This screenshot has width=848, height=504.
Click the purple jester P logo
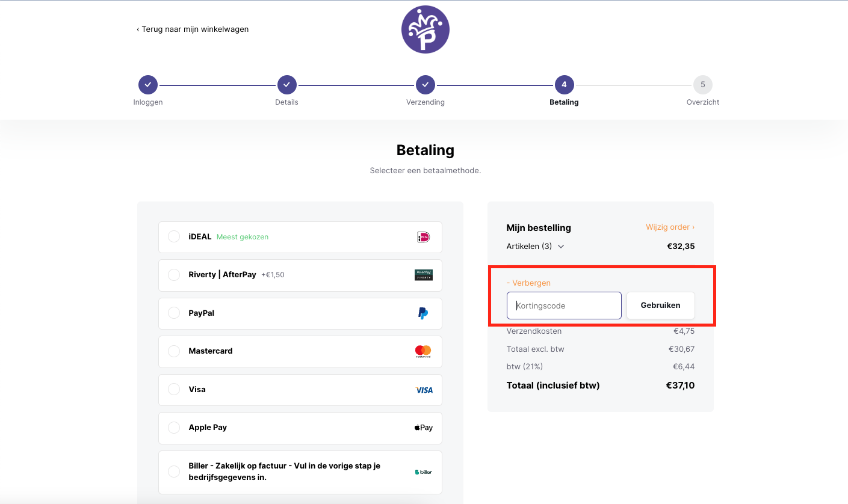(x=426, y=29)
